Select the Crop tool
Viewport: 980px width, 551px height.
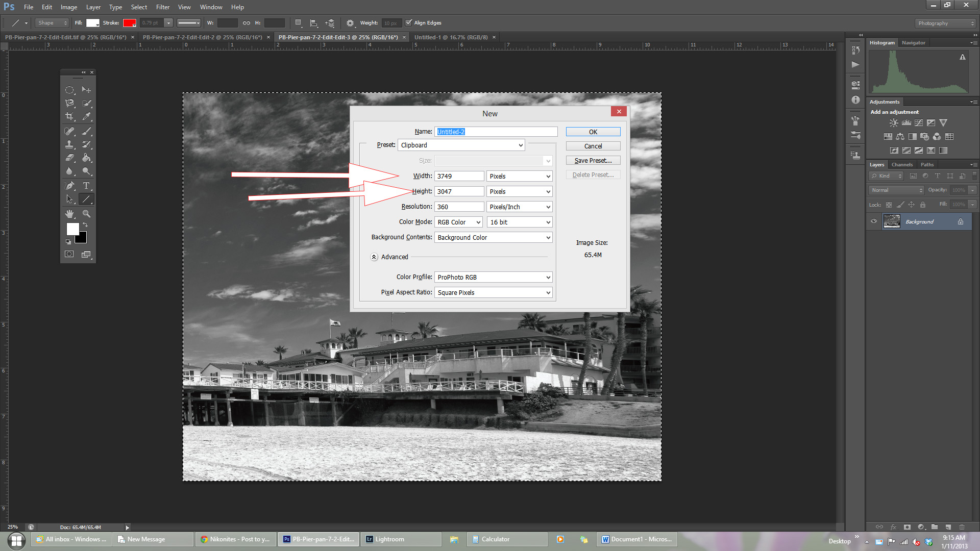point(69,116)
